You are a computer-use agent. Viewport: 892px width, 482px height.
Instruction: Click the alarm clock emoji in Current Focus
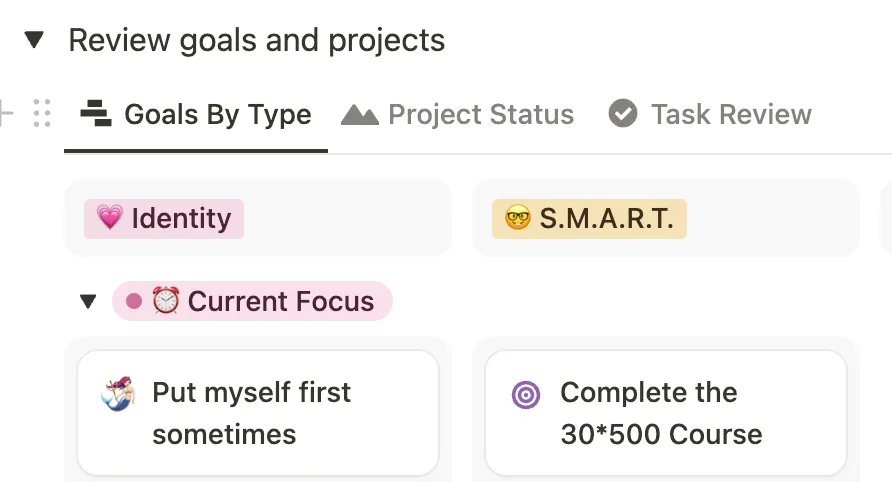[x=165, y=301]
